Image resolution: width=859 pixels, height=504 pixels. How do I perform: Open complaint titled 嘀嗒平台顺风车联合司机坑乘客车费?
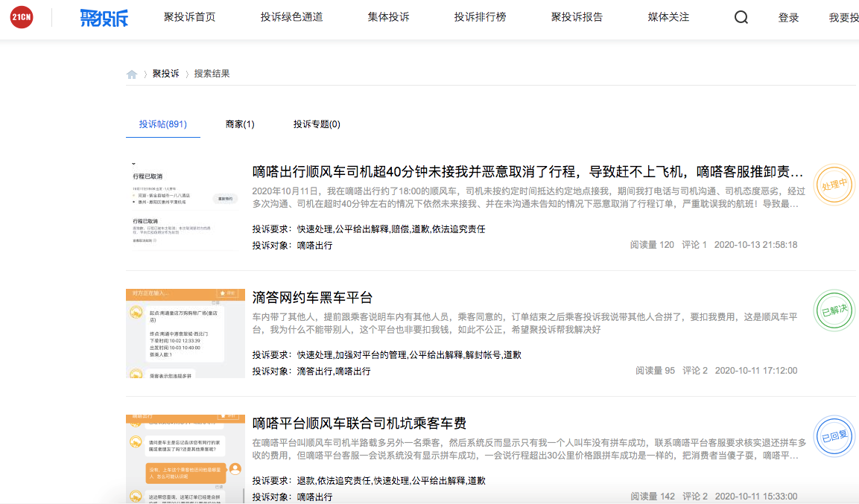click(359, 423)
